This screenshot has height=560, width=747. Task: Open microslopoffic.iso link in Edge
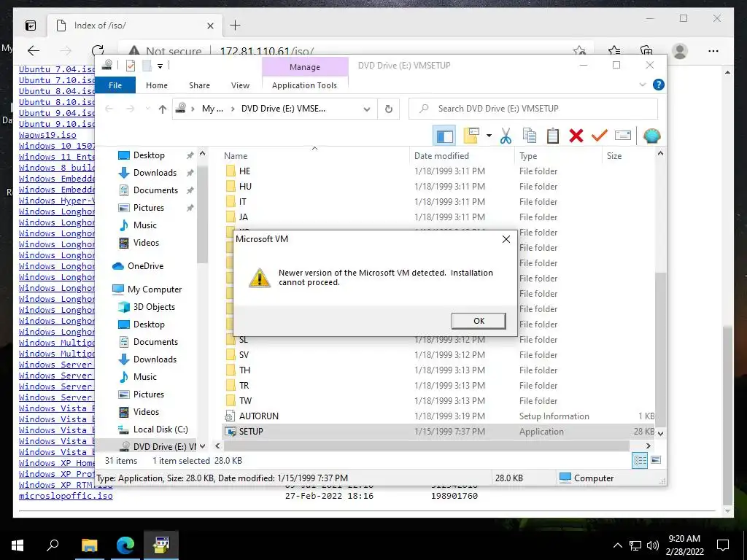pyautogui.click(x=66, y=496)
